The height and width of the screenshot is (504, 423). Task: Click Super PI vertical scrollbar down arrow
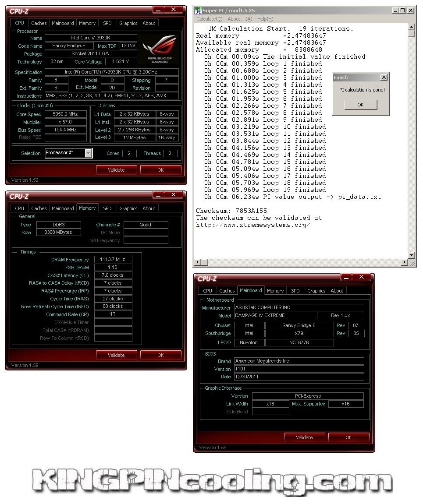point(412,255)
